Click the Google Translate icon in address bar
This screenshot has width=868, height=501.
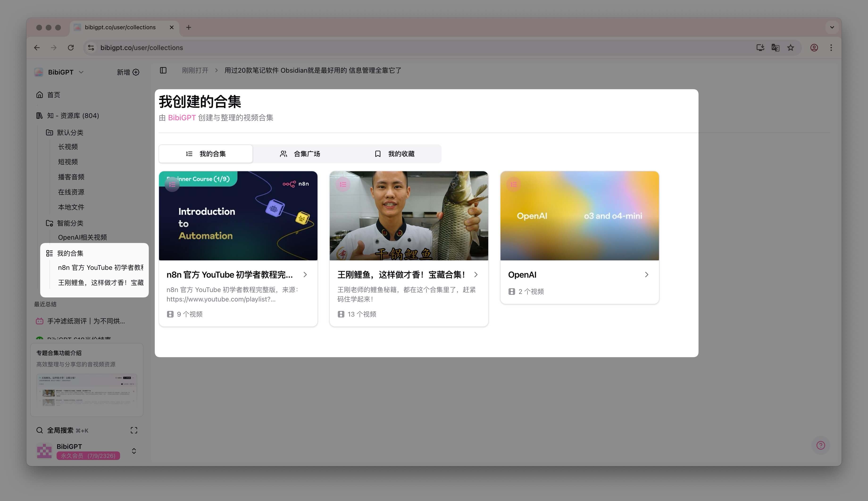tap(775, 47)
